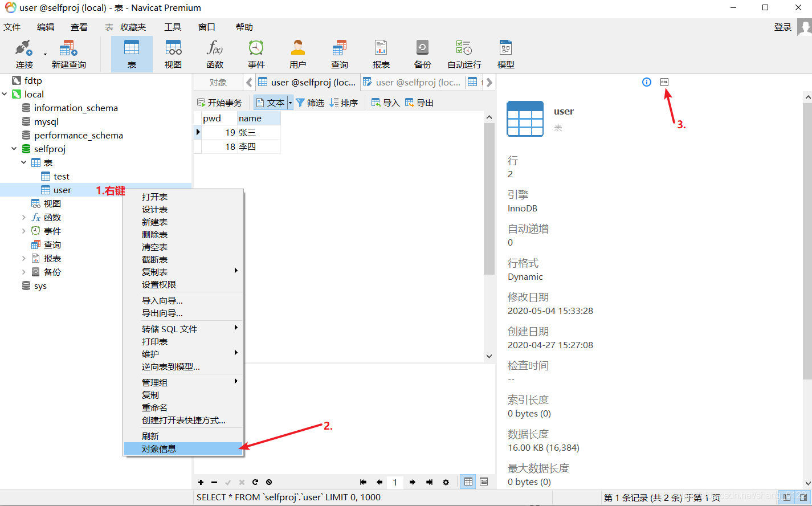Delete record with minus icon
This screenshot has width=812, height=506.
(214, 482)
